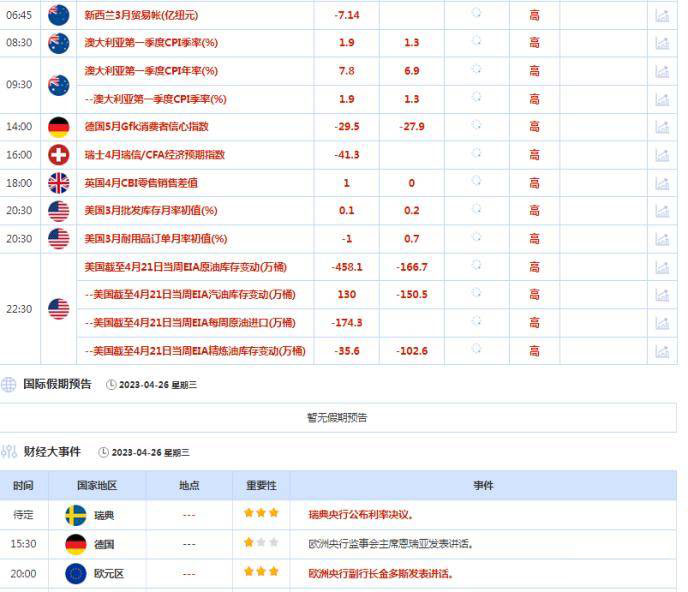Click loading indicator for 新西兰3月贸易帐 row

click(x=477, y=13)
